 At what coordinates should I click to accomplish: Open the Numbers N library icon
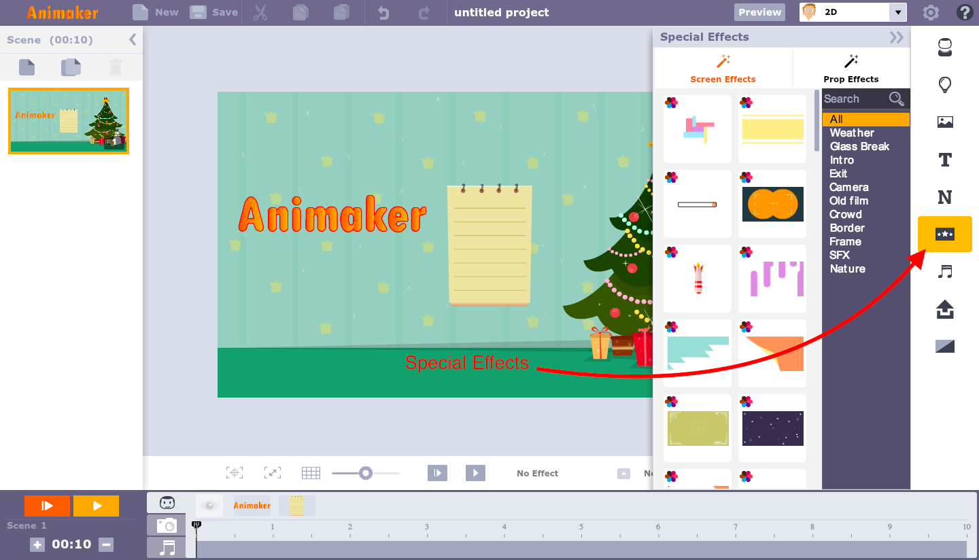pos(945,197)
